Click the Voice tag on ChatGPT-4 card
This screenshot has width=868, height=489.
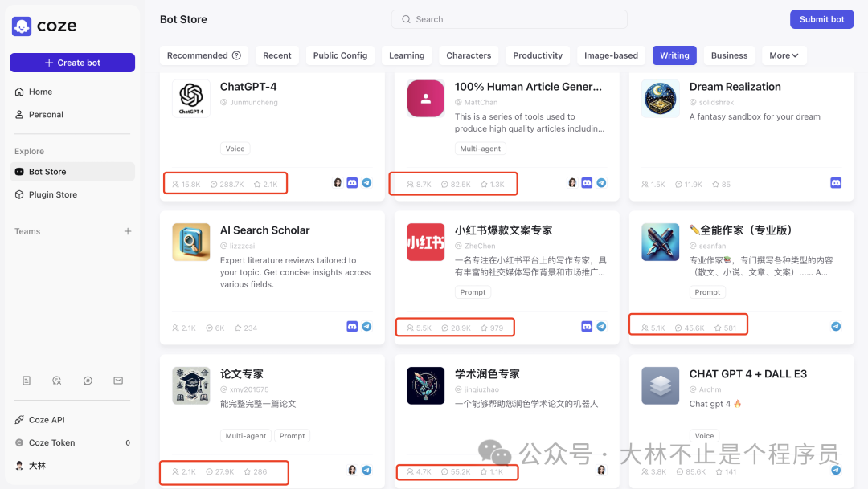[x=235, y=149]
